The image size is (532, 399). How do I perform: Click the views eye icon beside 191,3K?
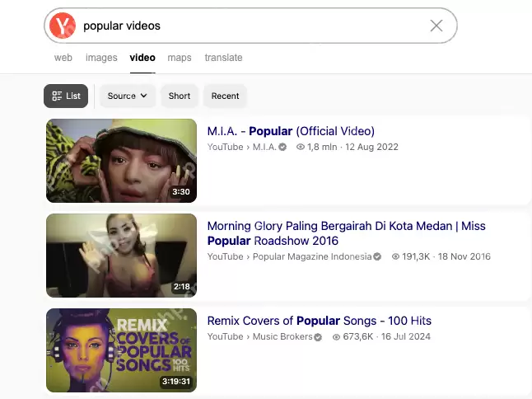coord(395,257)
